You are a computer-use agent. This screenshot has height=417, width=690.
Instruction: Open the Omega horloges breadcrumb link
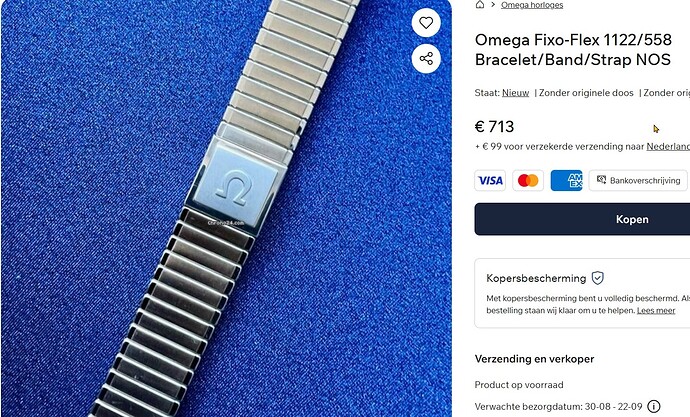point(532,5)
